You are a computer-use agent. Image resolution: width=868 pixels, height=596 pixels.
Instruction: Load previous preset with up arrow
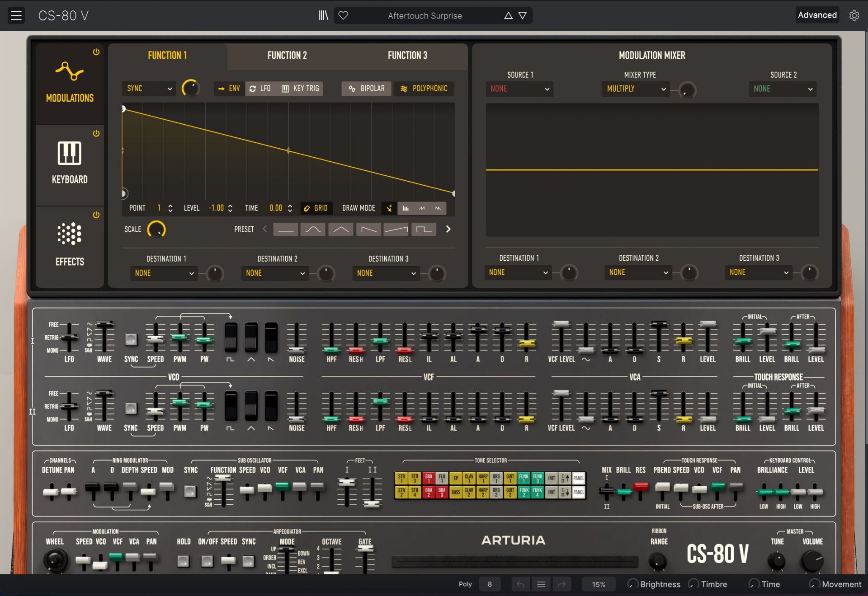coord(508,16)
